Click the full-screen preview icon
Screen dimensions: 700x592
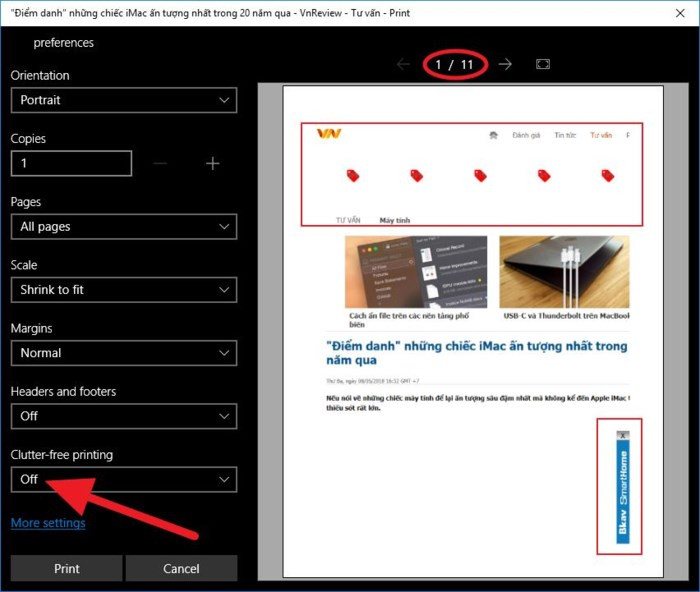click(543, 64)
